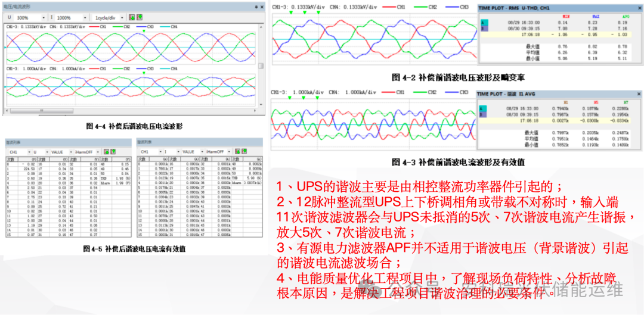Click the 2.75 seventh-harmonic voltage cell
The image size is (644, 315).
pyautogui.click(x=27, y=197)
